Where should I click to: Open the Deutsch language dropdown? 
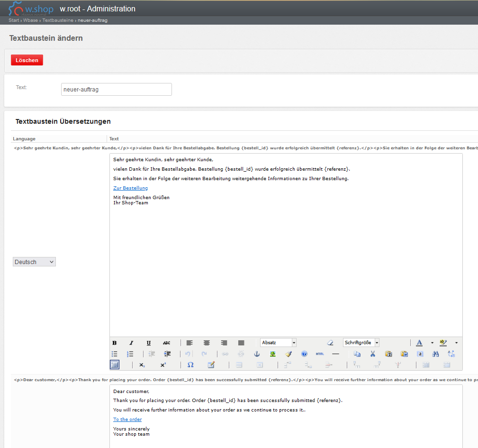34,262
